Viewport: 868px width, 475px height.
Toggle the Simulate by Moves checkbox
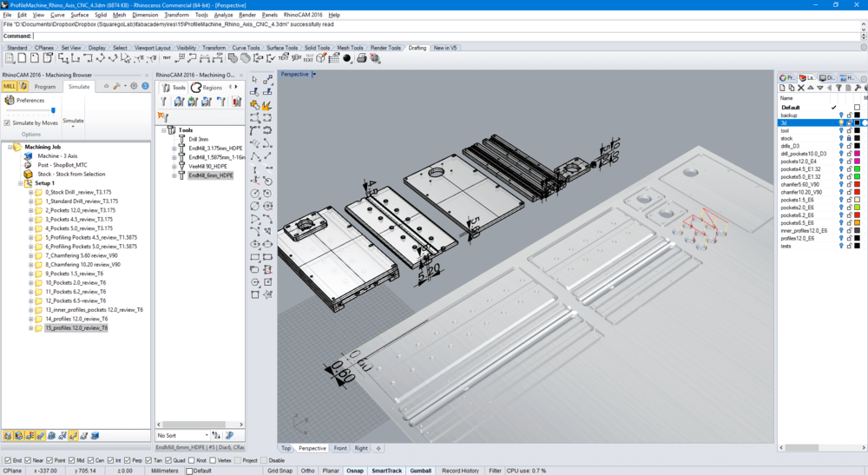pyautogui.click(x=8, y=123)
